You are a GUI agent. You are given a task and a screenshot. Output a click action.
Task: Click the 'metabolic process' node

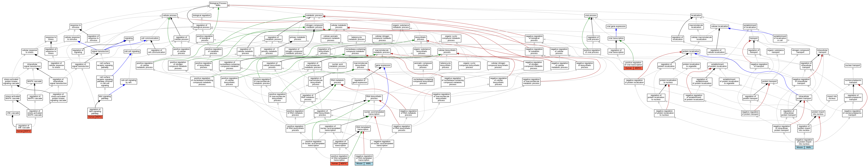coord(314,15)
